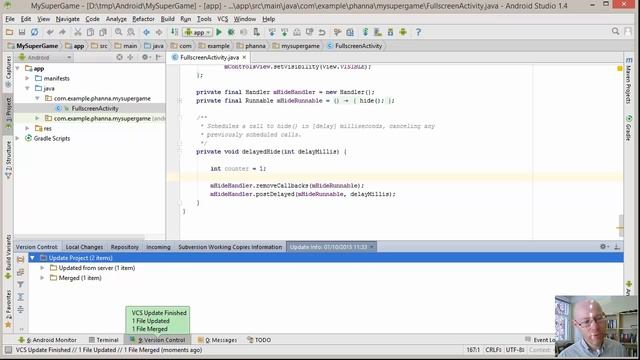Collapse the com.example.phanna.mysupergame package

pos(37,98)
